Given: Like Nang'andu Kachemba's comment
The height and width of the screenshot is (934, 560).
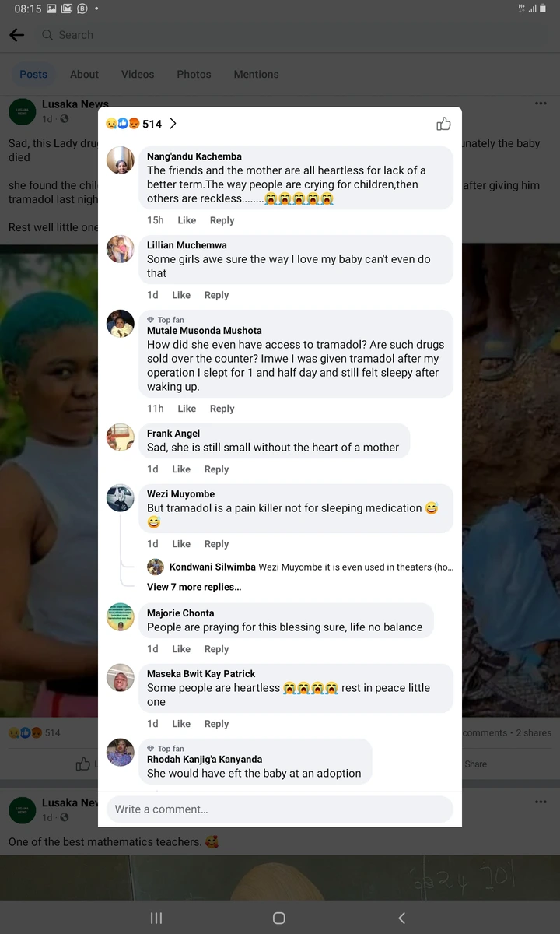Looking at the screenshot, I should click(x=187, y=220).
